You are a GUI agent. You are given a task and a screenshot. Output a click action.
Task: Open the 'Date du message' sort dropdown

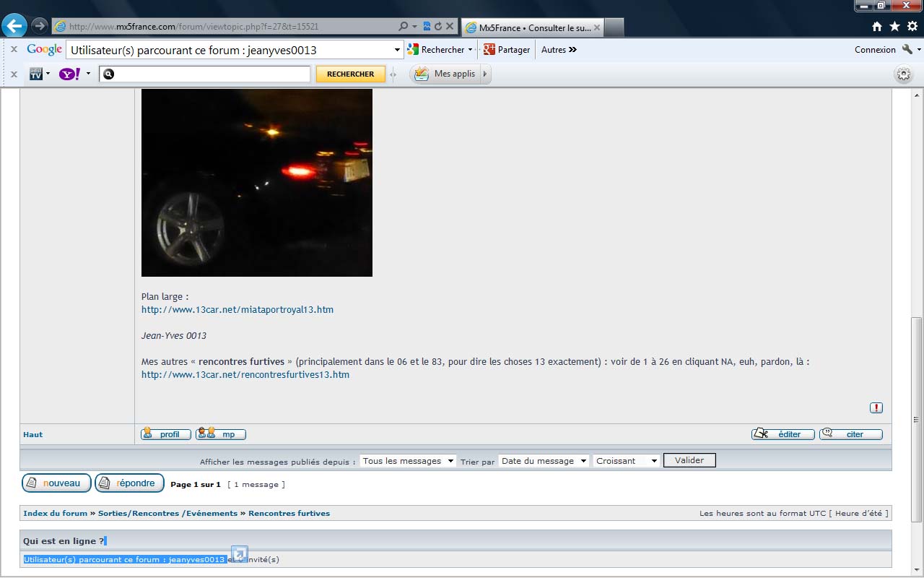tap(544, 461)
